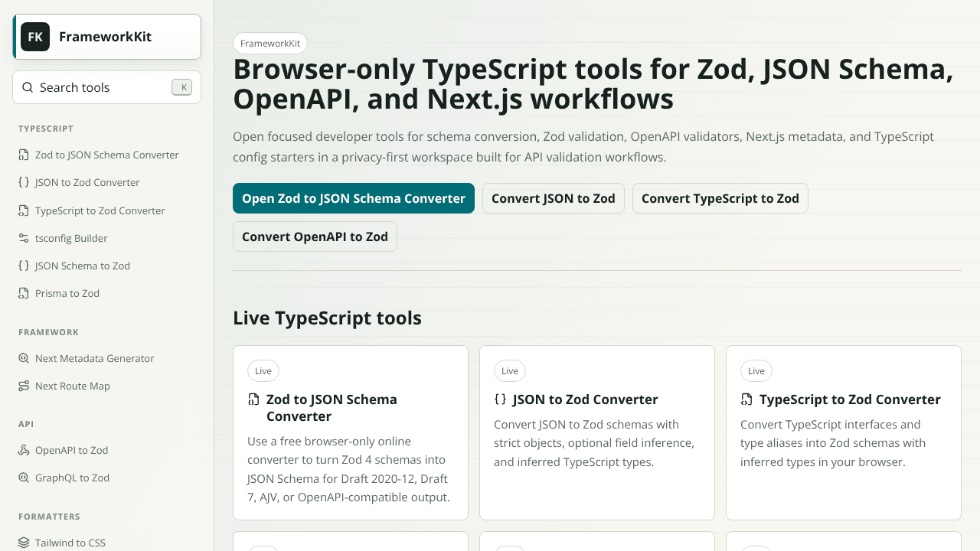Click Live badge on Zod to JSON Schema card
The width and height of the screenshot is (980, 551).
click(263, 371)
